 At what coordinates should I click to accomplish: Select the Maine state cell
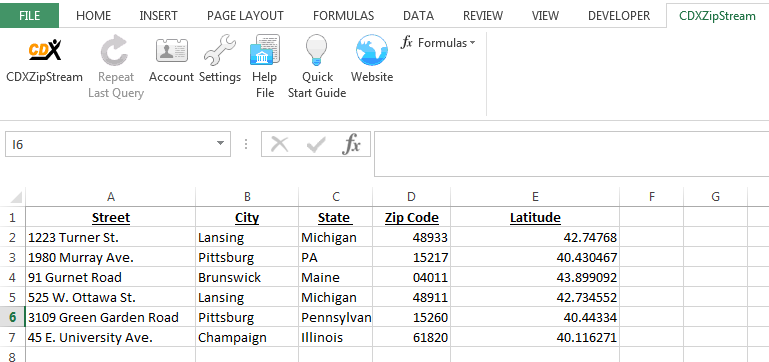tap(335, 278)
